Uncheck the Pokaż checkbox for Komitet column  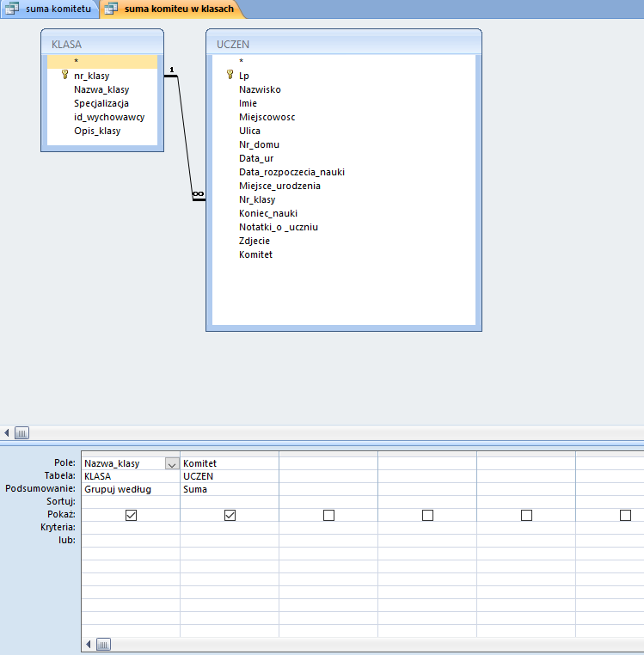(230, 515)
